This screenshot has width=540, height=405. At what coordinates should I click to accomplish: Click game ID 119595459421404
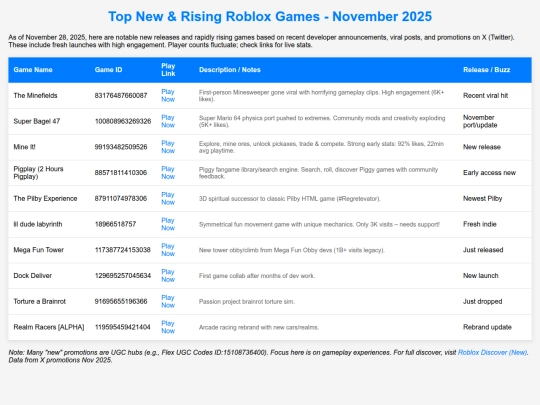(122, 327)
